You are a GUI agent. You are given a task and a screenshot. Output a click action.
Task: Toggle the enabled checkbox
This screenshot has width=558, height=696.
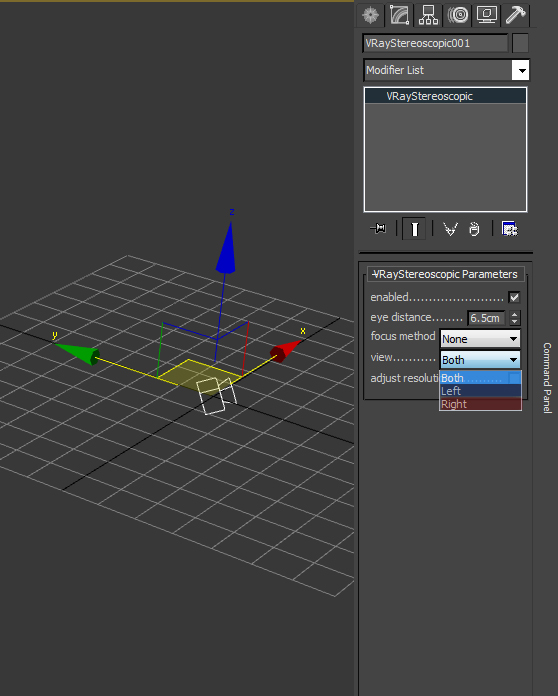coord(514,297)
